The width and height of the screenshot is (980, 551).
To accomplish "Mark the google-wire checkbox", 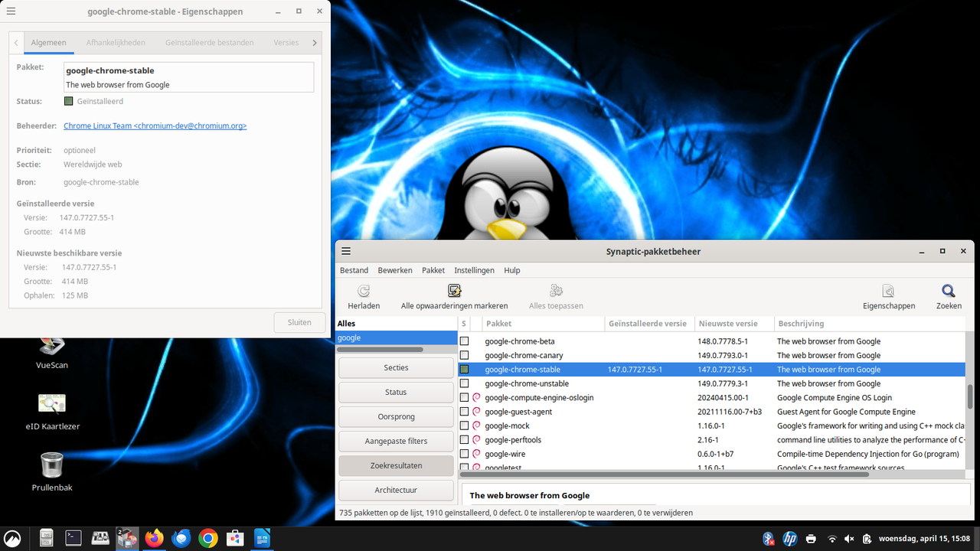I will tap(464, 454).
